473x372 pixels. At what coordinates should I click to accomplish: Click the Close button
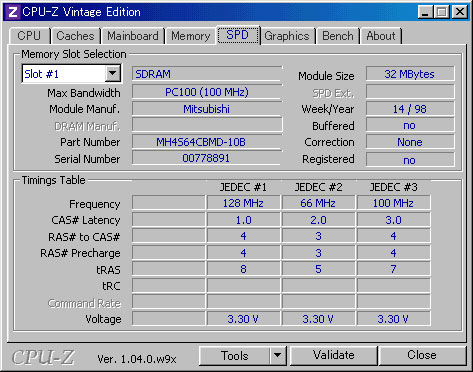point(422,355)
